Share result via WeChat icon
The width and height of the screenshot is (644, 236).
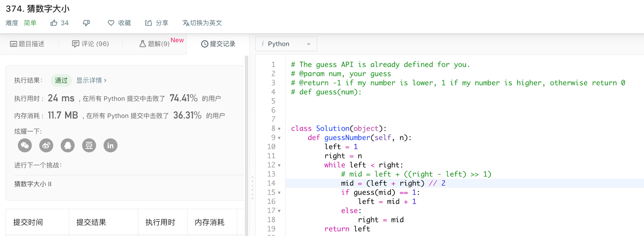click(x=25, y=145)
